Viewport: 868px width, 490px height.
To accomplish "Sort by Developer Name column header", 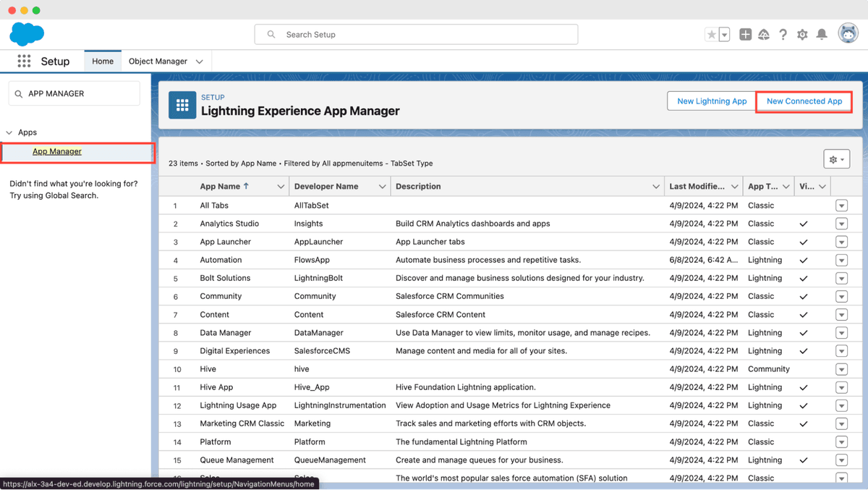I will click(x=326, y=186).
